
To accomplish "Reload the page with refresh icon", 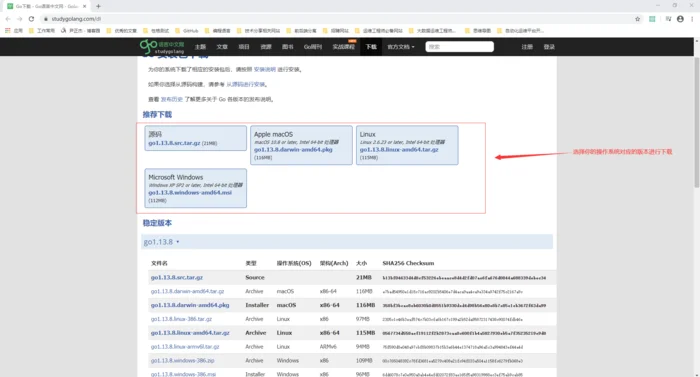I will coord(31,19).
